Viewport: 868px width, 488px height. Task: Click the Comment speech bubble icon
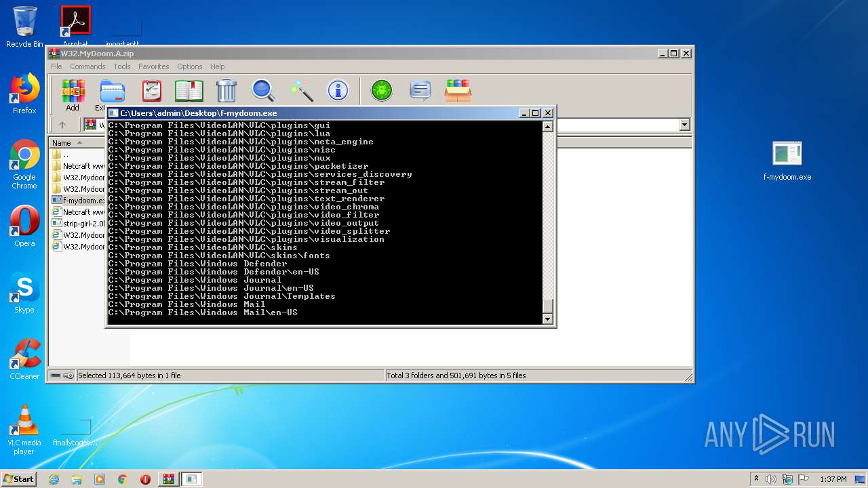(420, 90)
